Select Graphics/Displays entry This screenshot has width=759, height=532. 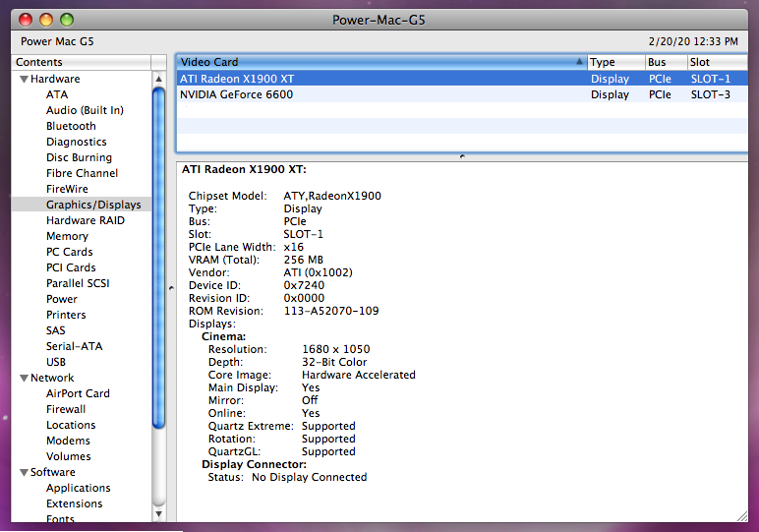[x=82, y=205]
